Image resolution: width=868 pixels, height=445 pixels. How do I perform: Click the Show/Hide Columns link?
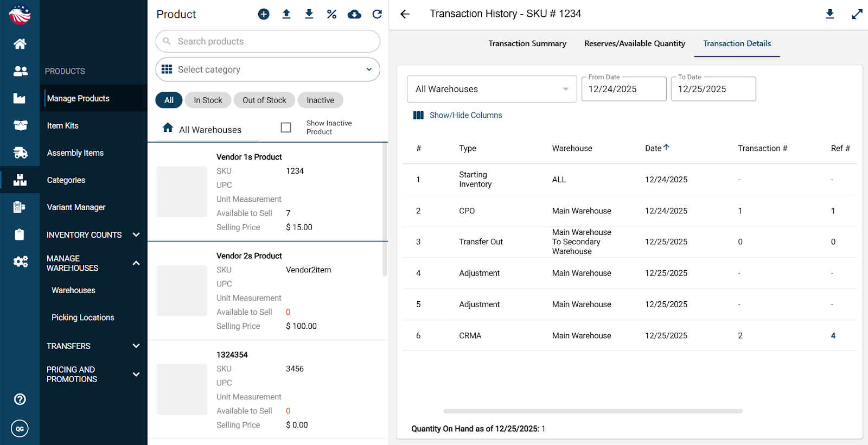click(465, 115)
